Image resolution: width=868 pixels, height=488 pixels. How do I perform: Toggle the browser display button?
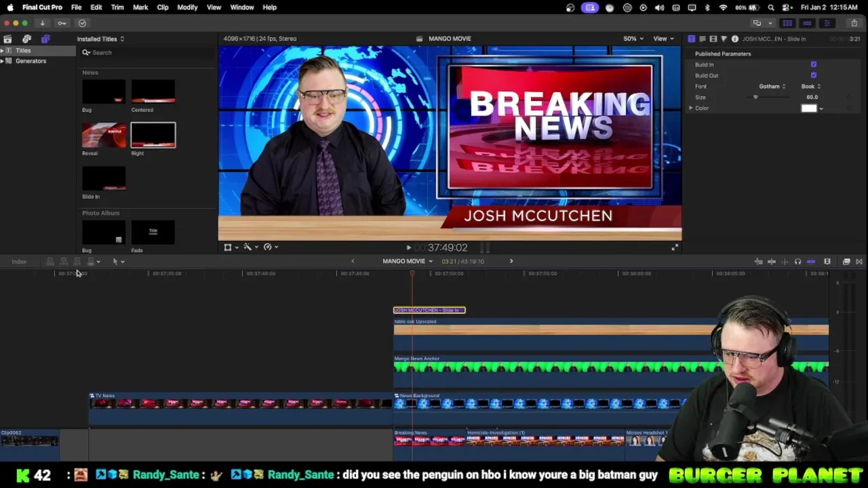pos(787,23)
